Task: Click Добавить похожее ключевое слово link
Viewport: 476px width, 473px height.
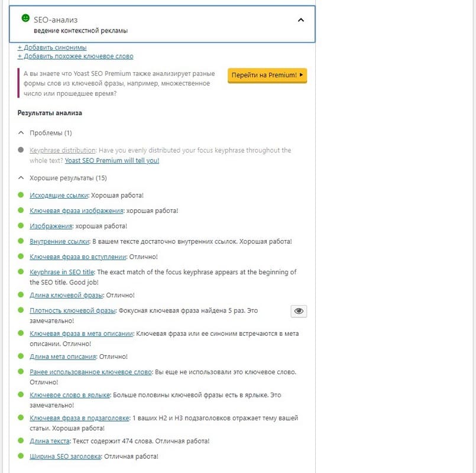Action: 75,57
